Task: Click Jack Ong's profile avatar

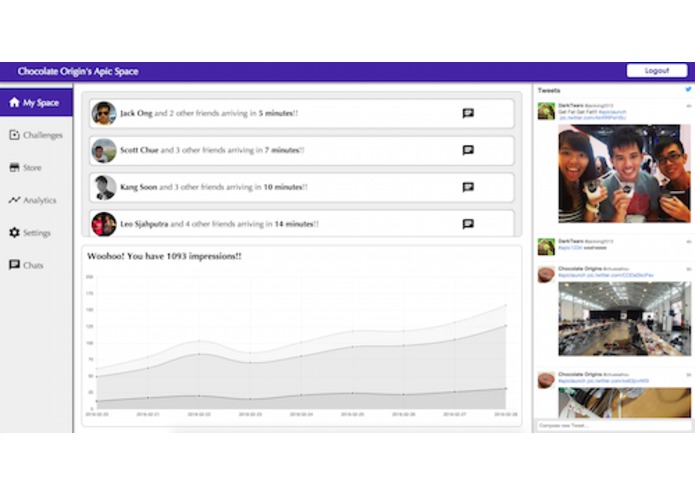Action: [104, 113]
